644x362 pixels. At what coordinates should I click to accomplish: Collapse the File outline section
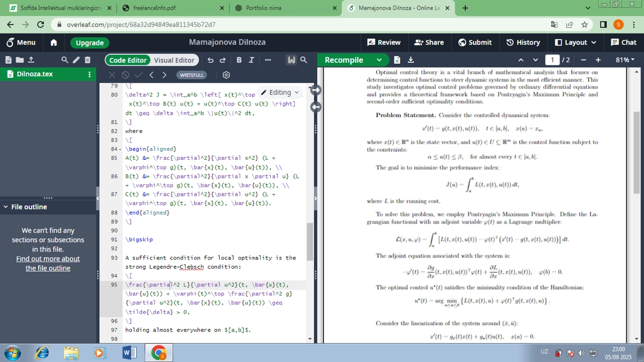5,206
